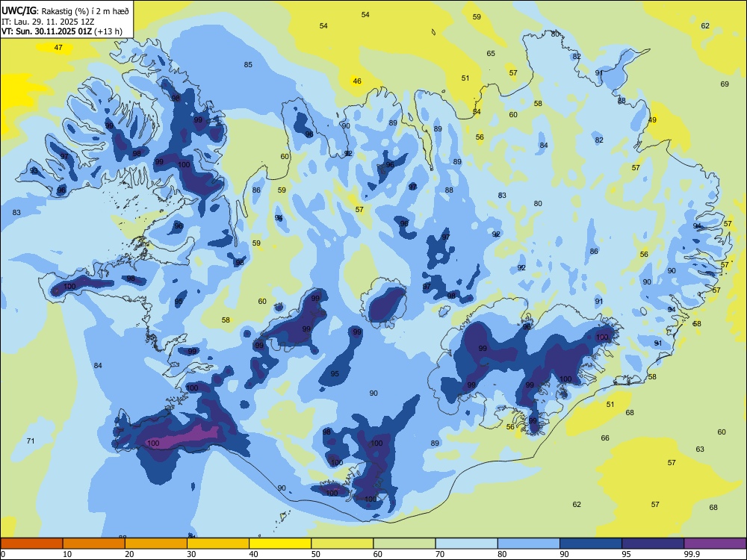Click the humidity value '47' over sea

58,48
